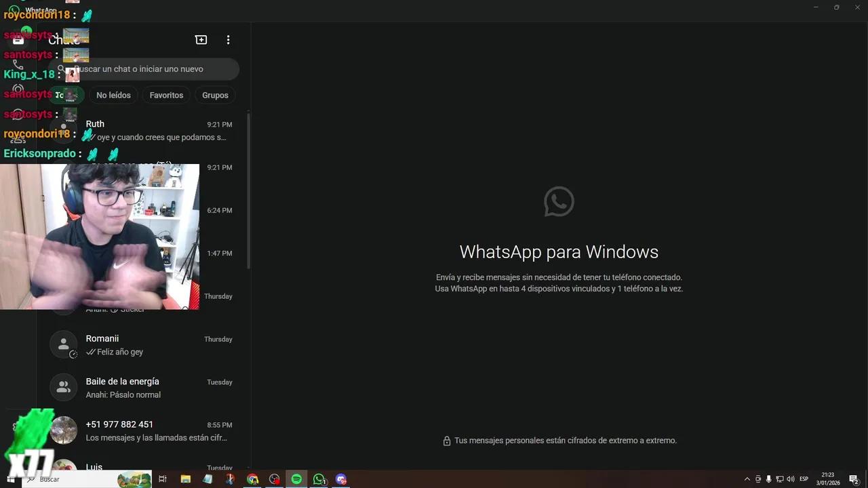Click the 'Anahi: Pásalo normal' preview

coord(123,395)
